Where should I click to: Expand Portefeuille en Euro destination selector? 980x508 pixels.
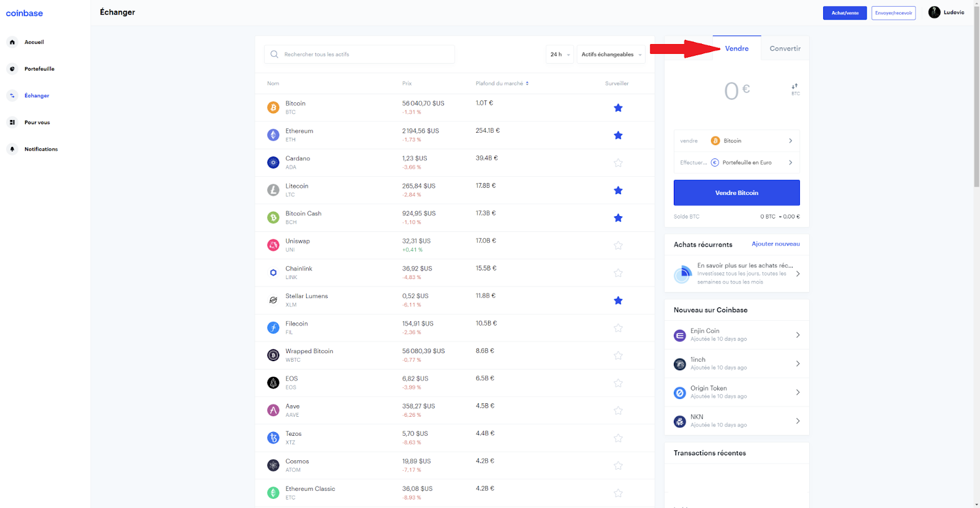pos(737,163)
